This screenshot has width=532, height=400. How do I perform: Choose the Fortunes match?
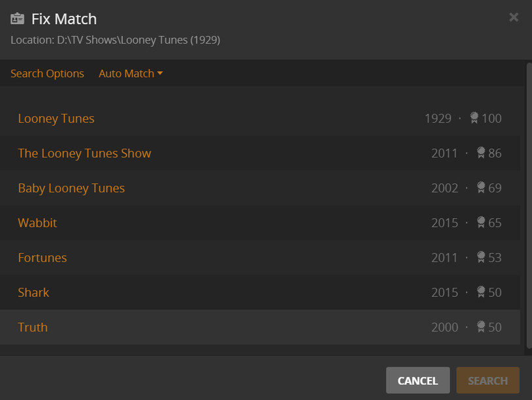point(42,258)
